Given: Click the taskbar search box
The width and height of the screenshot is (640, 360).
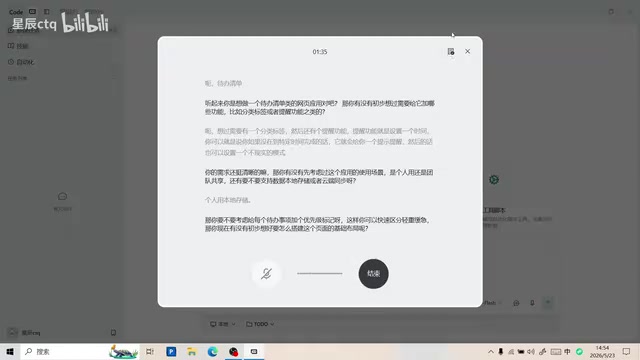Looking at the screenshot, I should (x=81, y=351).
